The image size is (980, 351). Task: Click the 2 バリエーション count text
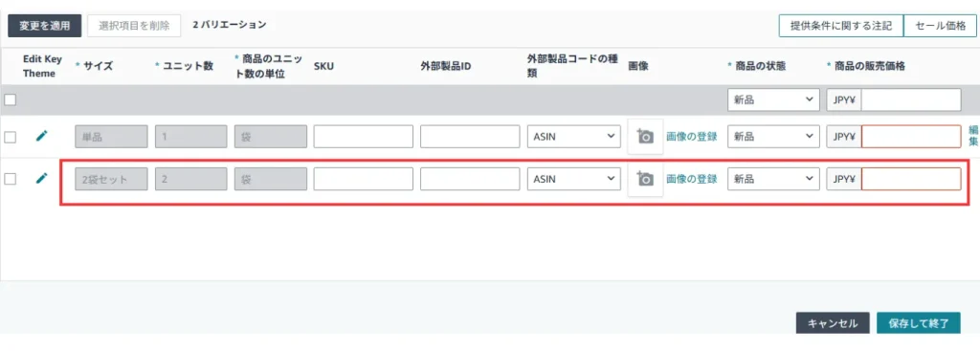(230, 25)
